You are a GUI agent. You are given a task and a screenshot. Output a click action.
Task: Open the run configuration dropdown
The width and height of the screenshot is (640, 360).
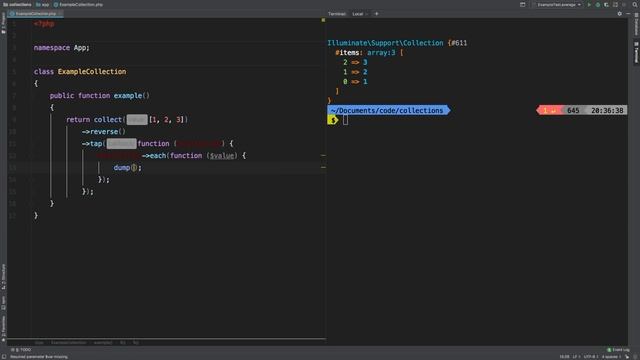click(559, 4)
